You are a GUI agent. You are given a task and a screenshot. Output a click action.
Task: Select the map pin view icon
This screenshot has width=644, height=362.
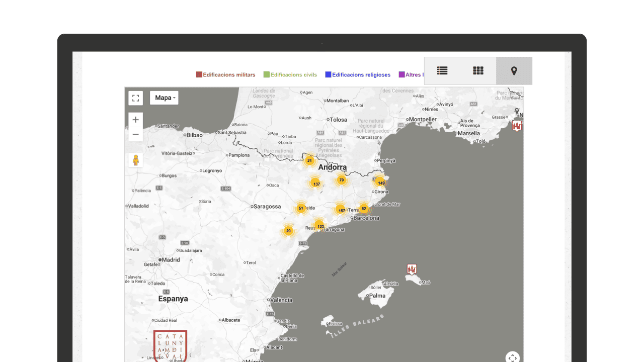click(514, 71)
